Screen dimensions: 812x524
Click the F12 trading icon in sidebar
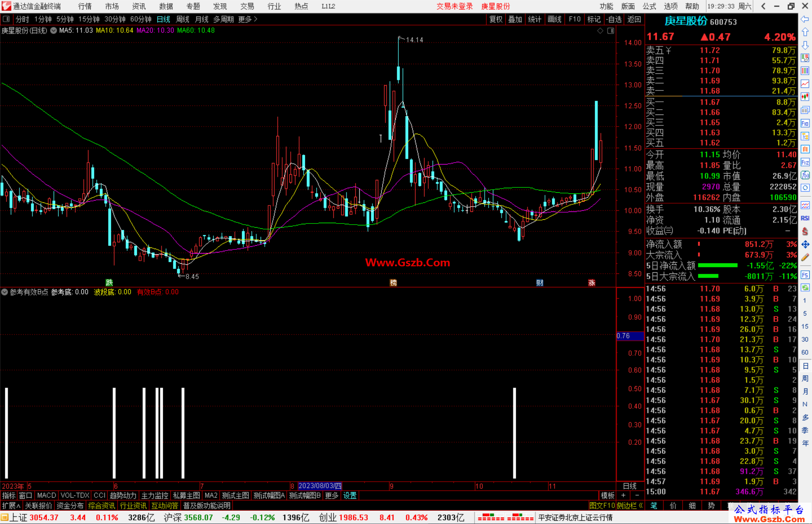(x=805, y=162)
